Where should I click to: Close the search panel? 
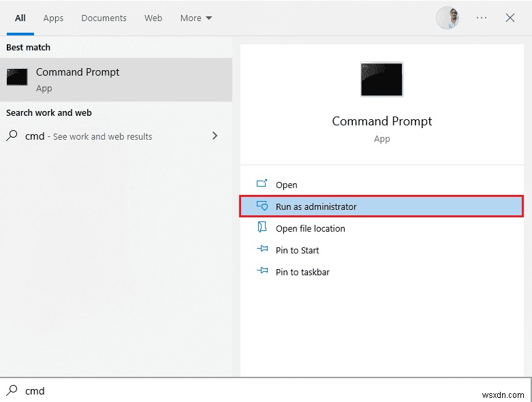[510, 18]
